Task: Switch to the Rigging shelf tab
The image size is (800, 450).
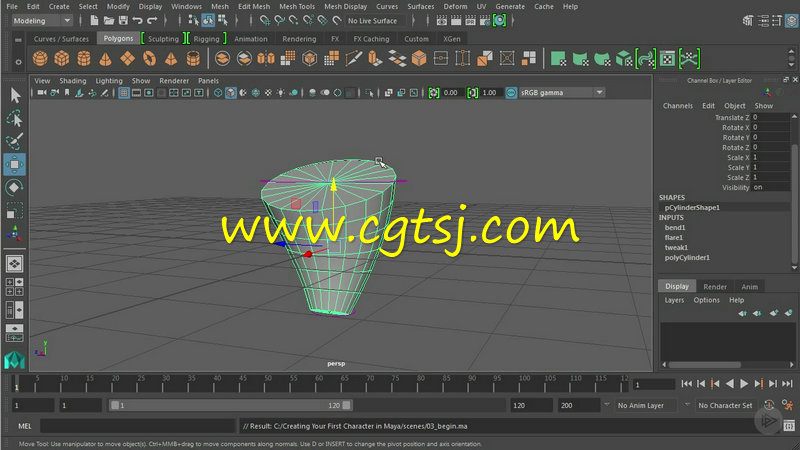Action: tap(207, 39)
